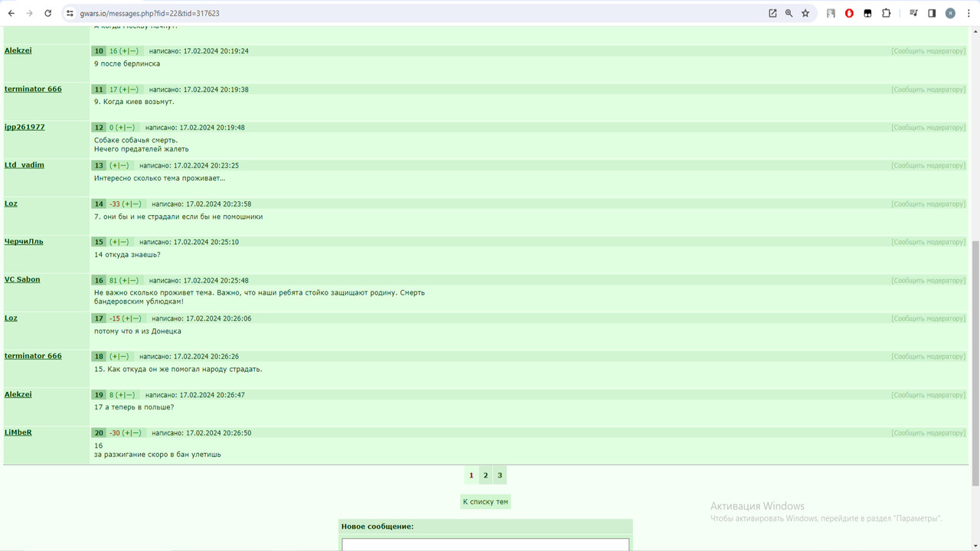
Task: Report post 11 to moderator
Action: coord(928,90)
